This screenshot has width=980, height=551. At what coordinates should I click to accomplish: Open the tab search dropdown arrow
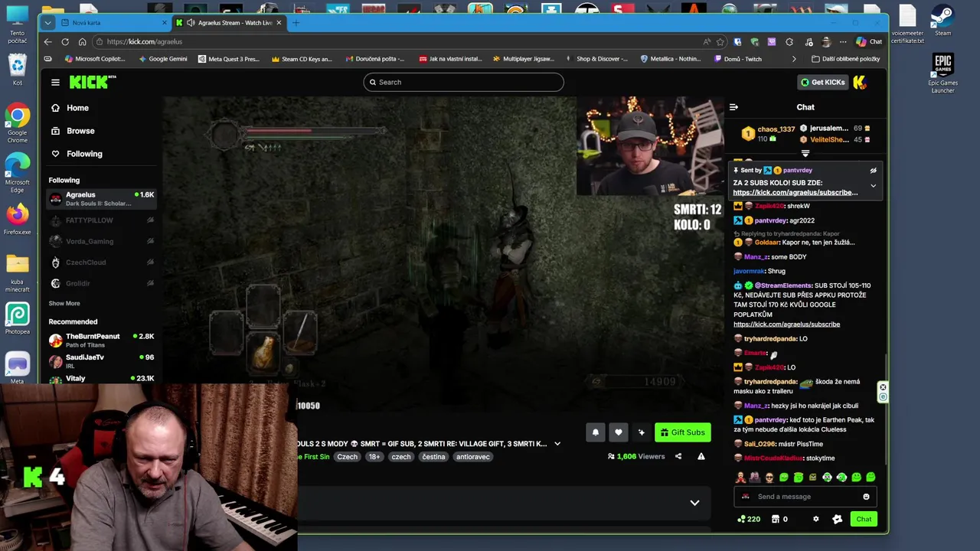[47, 23]
